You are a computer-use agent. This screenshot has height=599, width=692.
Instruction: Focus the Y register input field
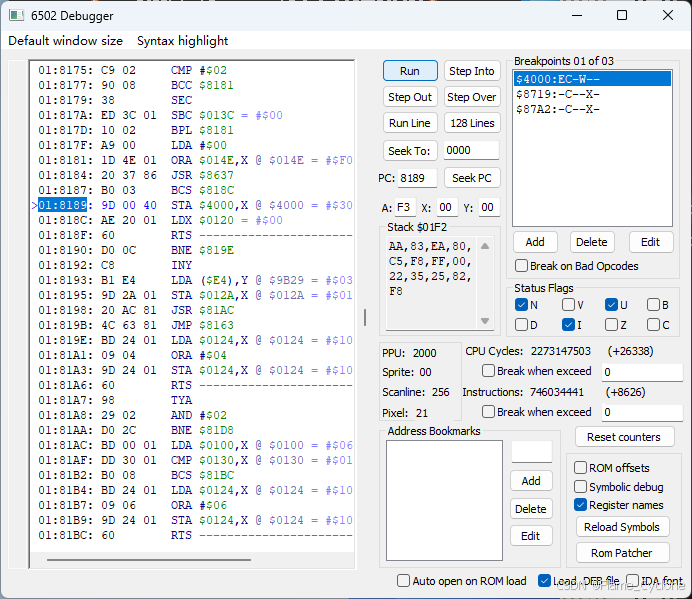click(x=489, y=207)
